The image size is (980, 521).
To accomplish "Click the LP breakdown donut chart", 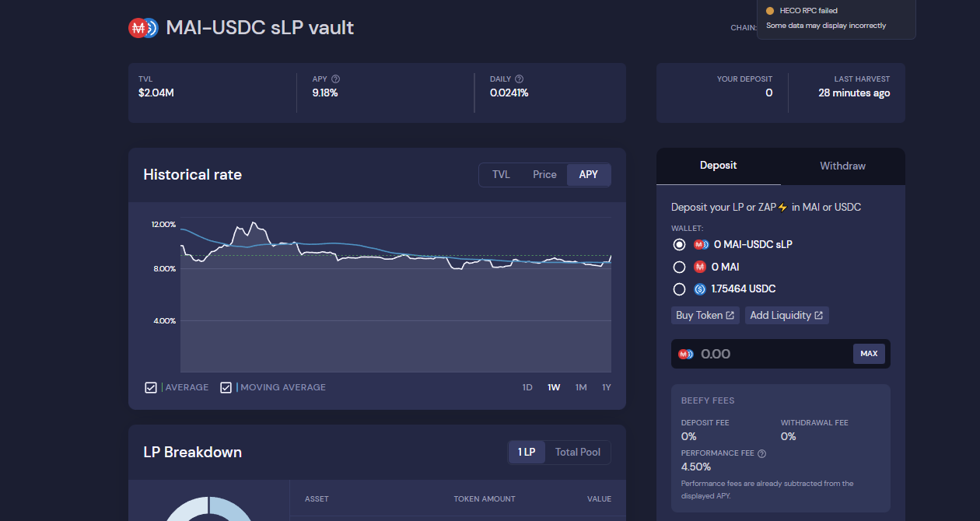I will pos(208,508).
